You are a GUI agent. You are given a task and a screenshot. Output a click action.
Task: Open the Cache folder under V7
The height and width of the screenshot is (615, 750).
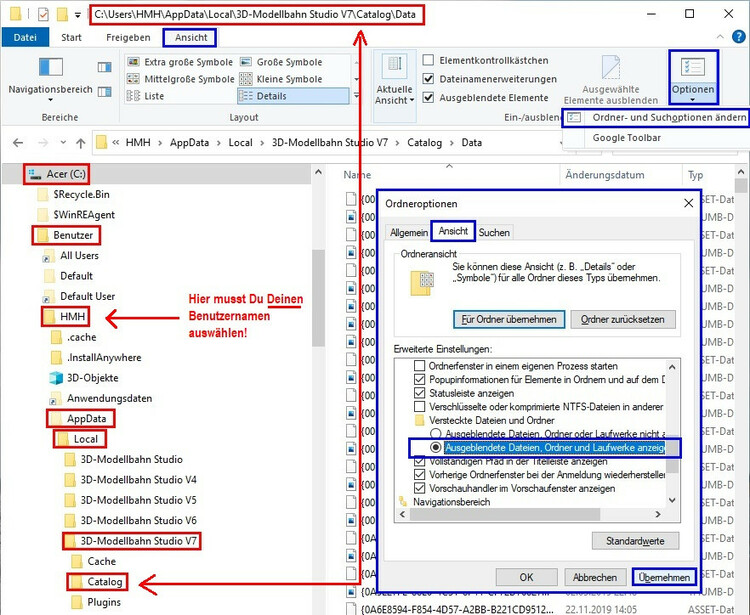click(94, 561)
